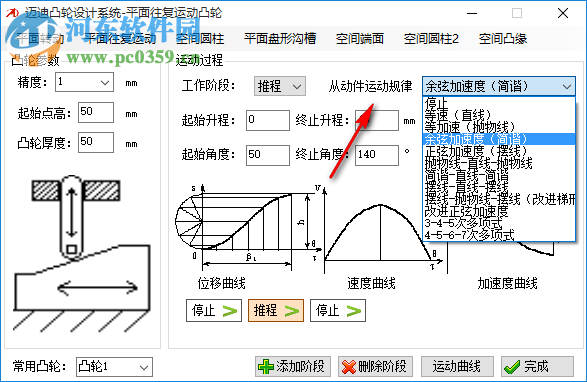This screenshot has width=587, height=382.
Task: Choose 摆线-直线-摆线 option
Action: (x=499, y=187)
